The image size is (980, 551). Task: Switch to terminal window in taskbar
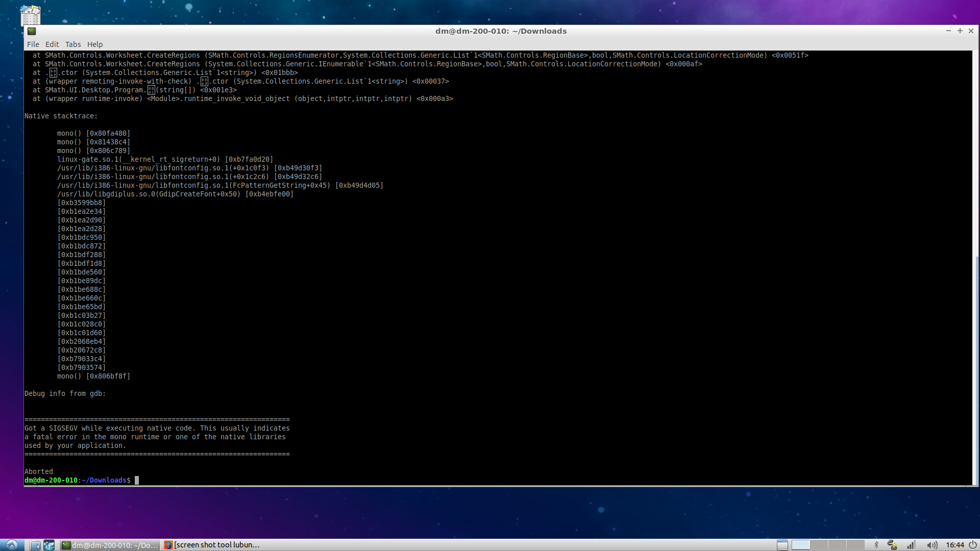pyautogui.click(x=110, y=545)
